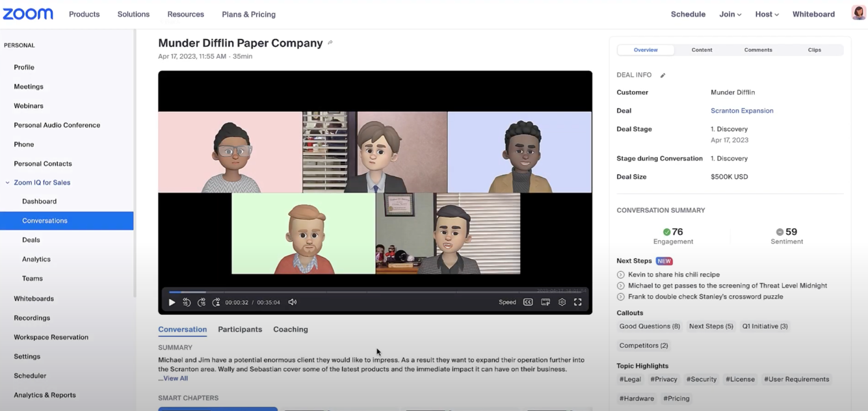Check the Kevin chili recipe next step
This screenshot has height=411, width=868.
[620, 275]
